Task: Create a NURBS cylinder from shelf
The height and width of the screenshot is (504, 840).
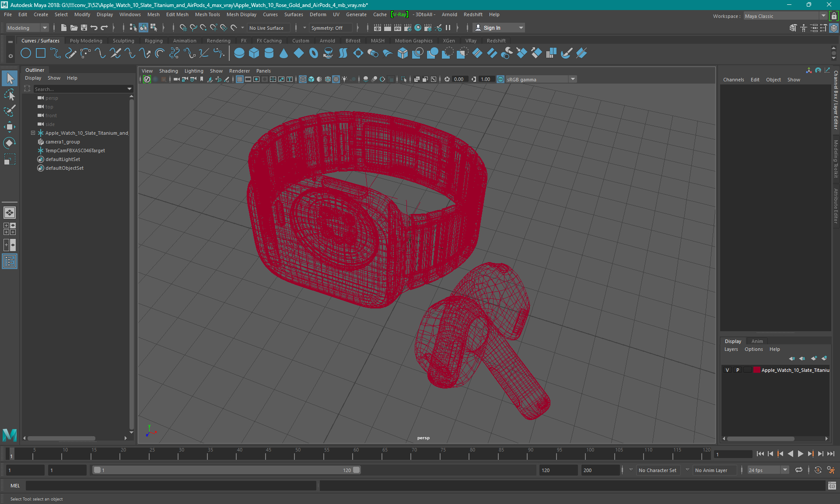Action: pyautogui.click(x=269, y=53)
